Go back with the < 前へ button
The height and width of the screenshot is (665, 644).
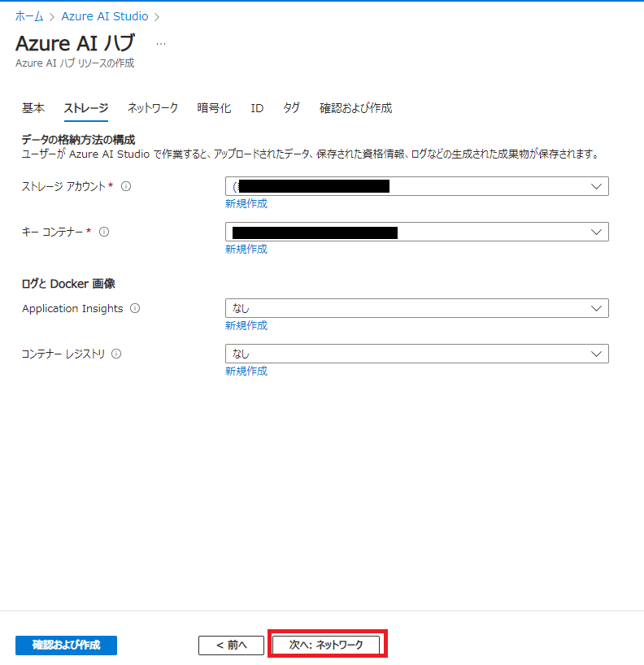(231, 645)
